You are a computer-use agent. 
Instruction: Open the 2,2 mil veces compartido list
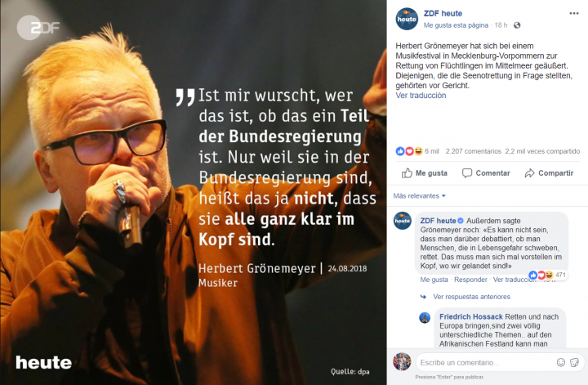pos(542,151)
